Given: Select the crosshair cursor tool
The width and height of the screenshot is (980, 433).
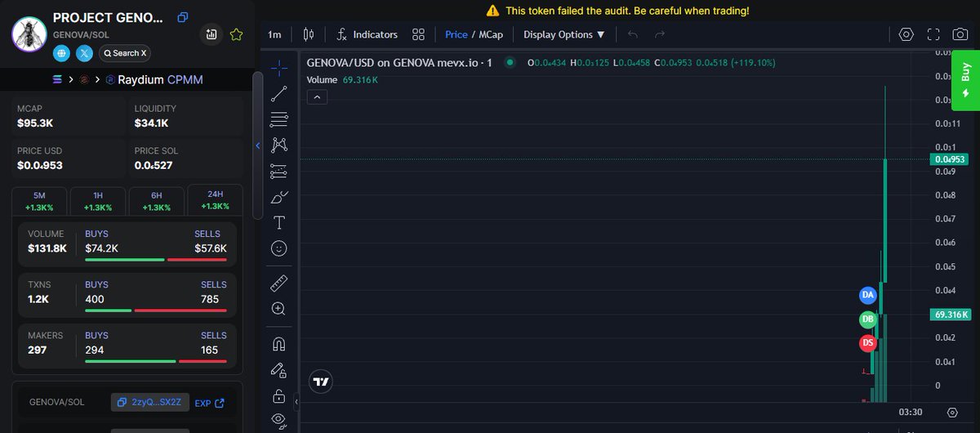Looking at the screenshot, I should [279, 68].
